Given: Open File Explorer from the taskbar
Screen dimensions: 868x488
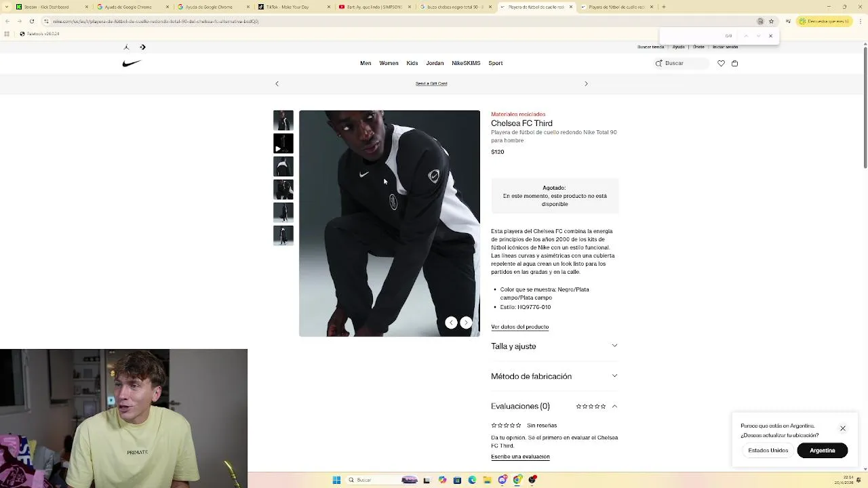Looking at the screenshot, I should [487, 480].
